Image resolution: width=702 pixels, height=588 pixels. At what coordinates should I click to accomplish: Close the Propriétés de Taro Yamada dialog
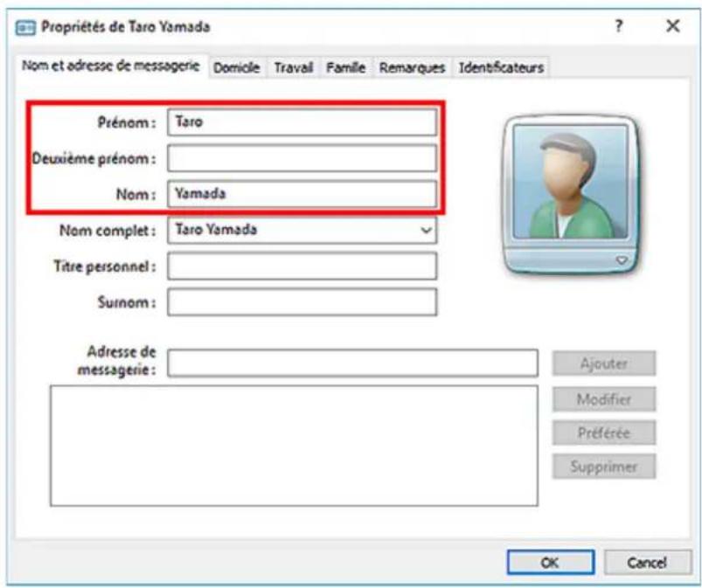click(673, 26)
